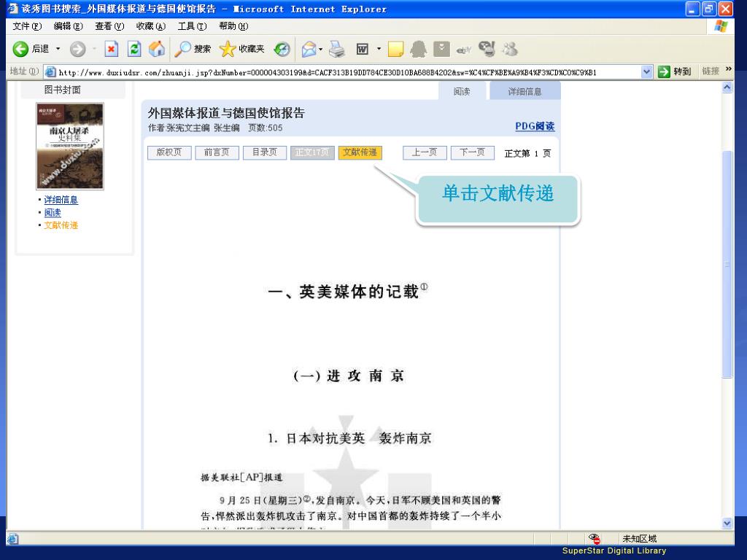Click the 页数:505 text
747x560 pixels.
click(266, 128)
